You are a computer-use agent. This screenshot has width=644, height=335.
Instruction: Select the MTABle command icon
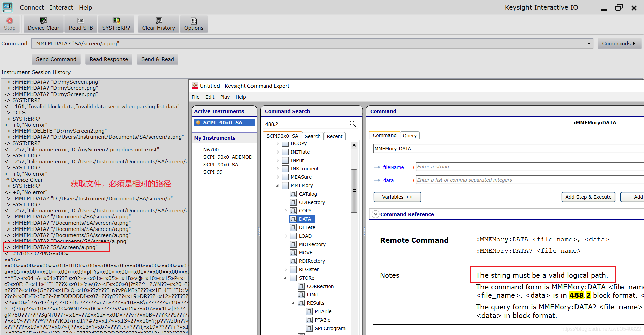pos(309,311)
